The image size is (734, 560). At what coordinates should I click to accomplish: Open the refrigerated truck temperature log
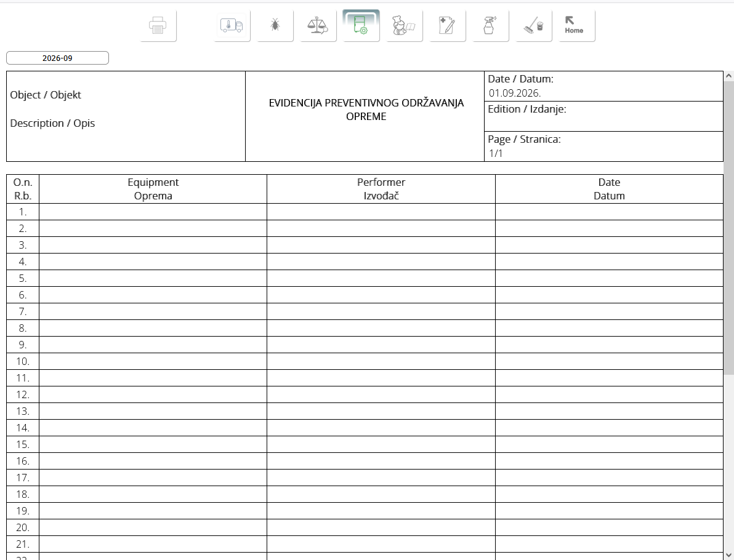pos(232,26)
